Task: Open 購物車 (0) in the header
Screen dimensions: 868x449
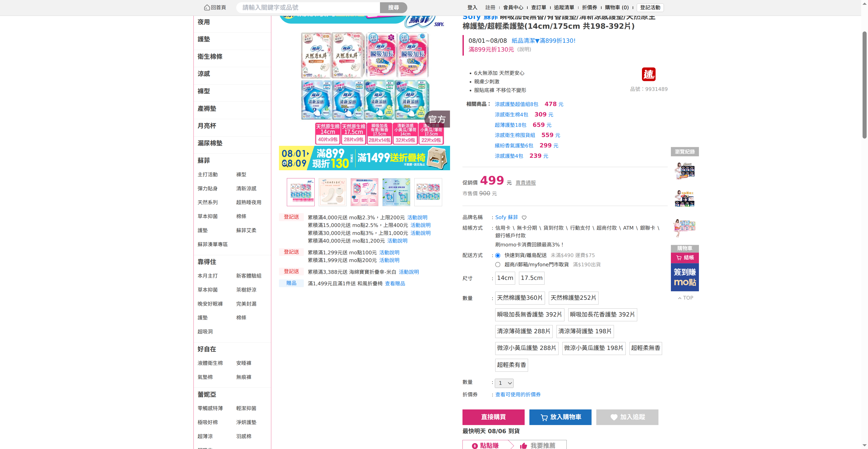Action: [617, 8]
